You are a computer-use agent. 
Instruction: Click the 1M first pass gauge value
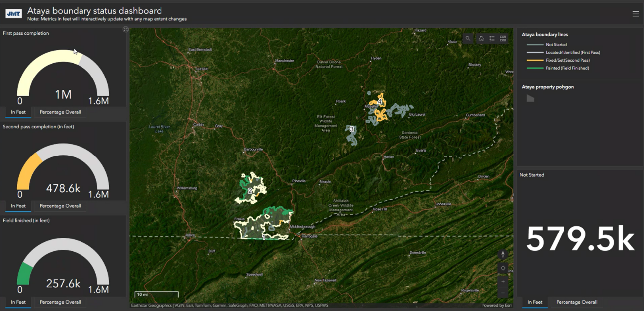click(63, 94)
